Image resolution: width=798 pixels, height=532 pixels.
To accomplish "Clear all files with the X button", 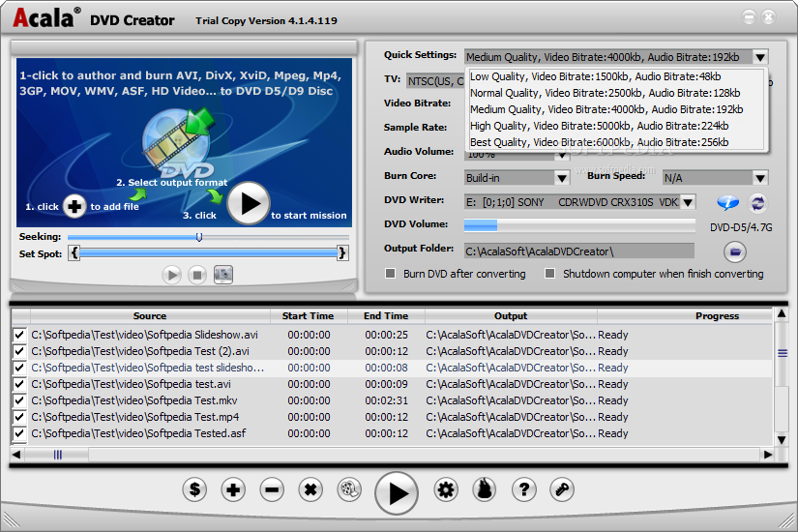I will [310, 489].
